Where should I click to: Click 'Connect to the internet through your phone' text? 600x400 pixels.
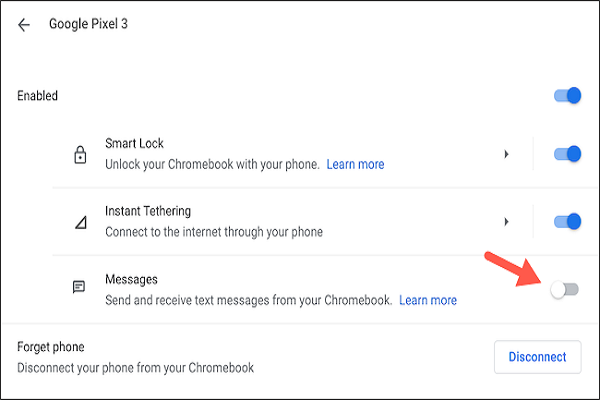pyautogui.click(x=214, y=232)
